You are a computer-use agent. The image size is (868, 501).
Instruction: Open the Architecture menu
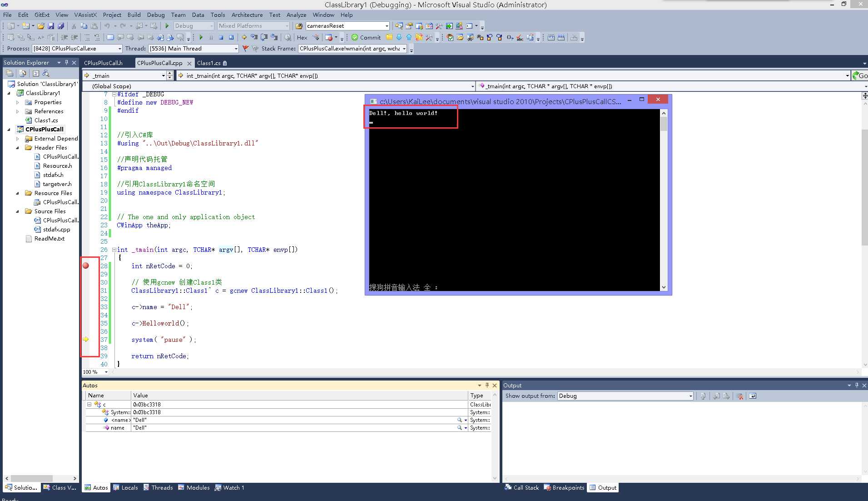(247, 15)
